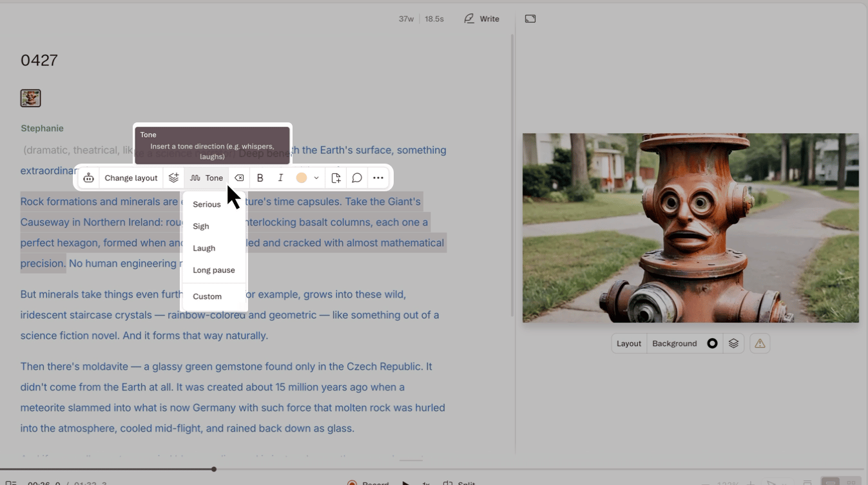Click the clear formatting backspace icon
868x485 pixels.
pos(239,178)
